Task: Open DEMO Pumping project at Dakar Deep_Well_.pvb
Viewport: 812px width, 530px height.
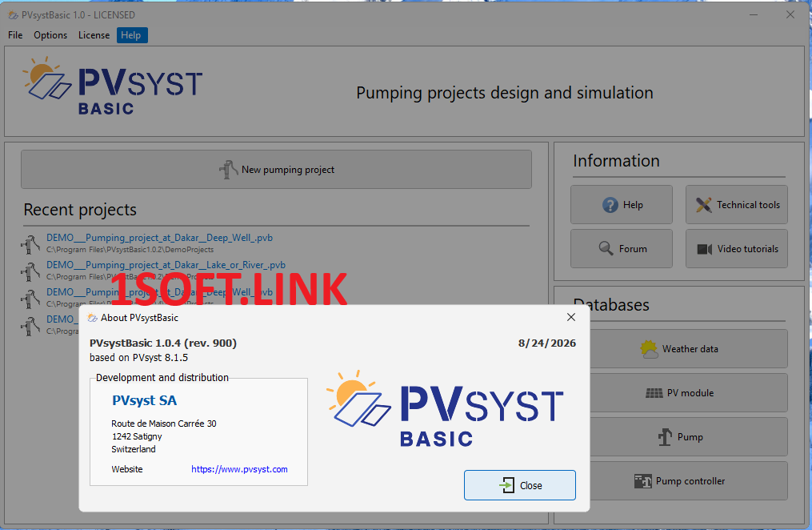Action: pyautogui.click(x=159, y=238)
